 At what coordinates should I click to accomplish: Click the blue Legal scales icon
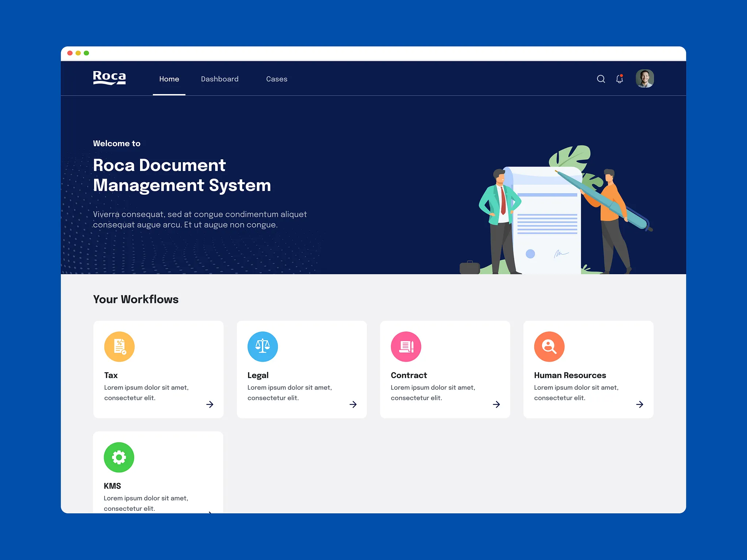point(263,346)
